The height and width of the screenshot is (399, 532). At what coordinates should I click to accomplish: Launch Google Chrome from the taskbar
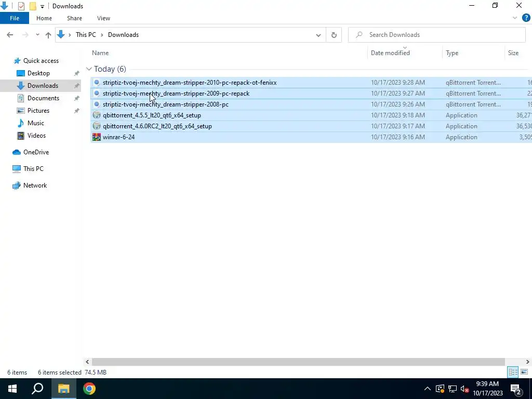[x=89, y=389]
